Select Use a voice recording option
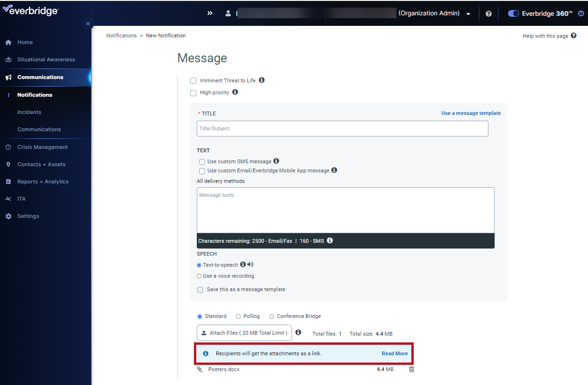The height and width of the screenshot is (385, 588). (x=199, y=276)
